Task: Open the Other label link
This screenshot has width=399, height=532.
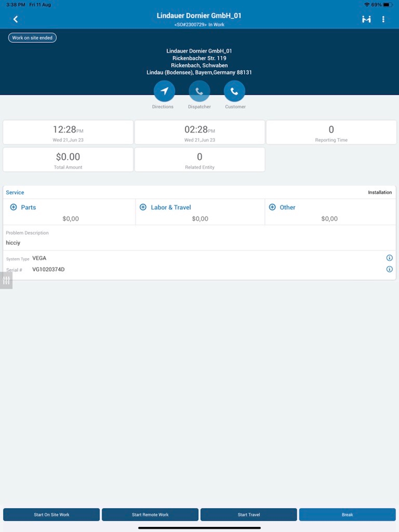Action: point(287,207)
